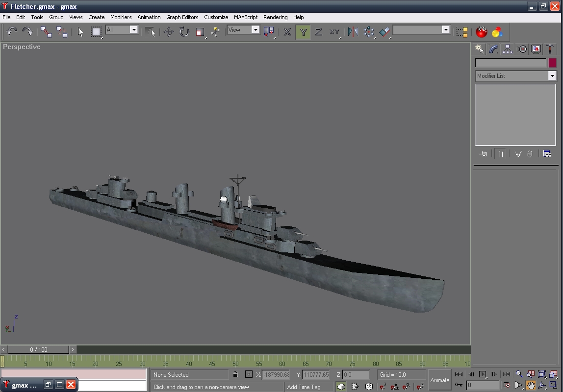Click the Animate button

click(439, 380)
